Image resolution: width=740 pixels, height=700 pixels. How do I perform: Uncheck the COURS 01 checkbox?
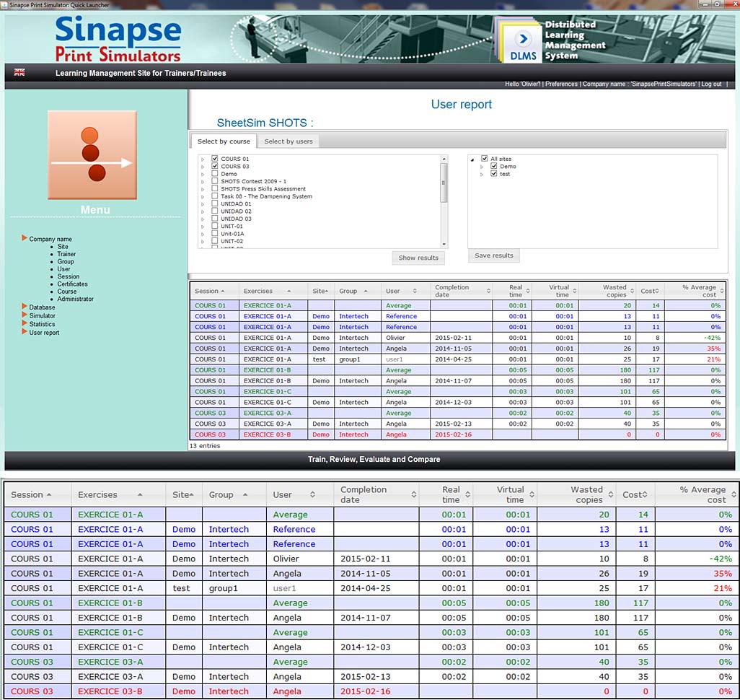[215, 159]
